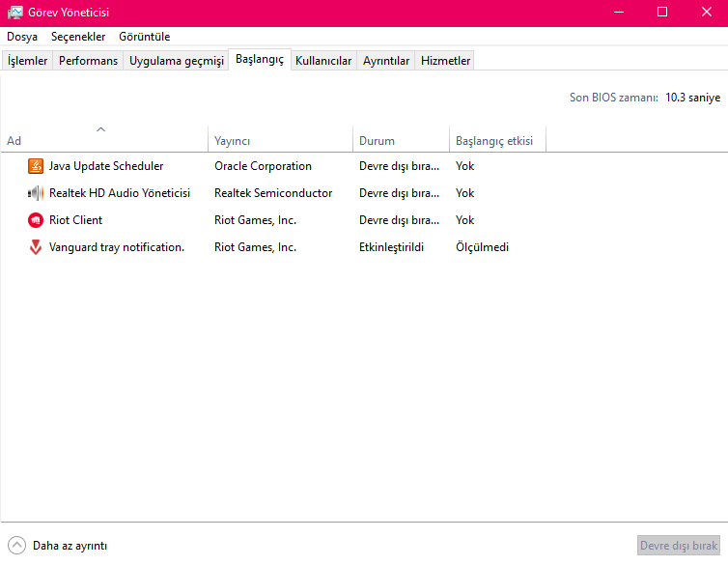Switch to the Ayrıntılar tab
The width and height of the screenshot is (728, 566).
(x=386, y=61)
